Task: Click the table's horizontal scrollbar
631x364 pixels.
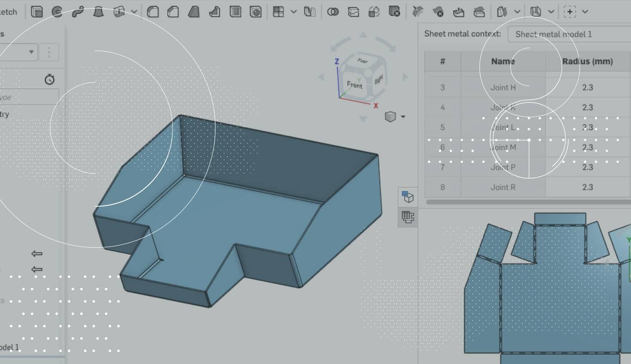Action: coord(528,202)
